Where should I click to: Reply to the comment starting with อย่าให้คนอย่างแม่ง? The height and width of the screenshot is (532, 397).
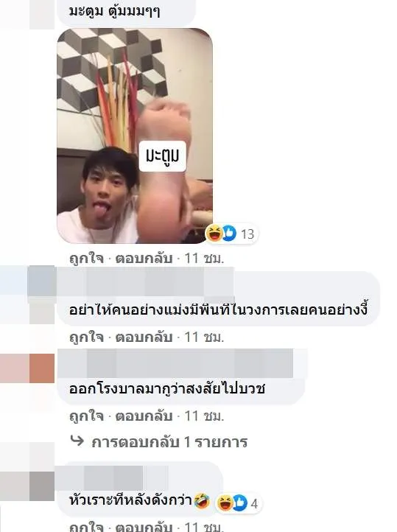pyautogui.click(x=144, y=337)
